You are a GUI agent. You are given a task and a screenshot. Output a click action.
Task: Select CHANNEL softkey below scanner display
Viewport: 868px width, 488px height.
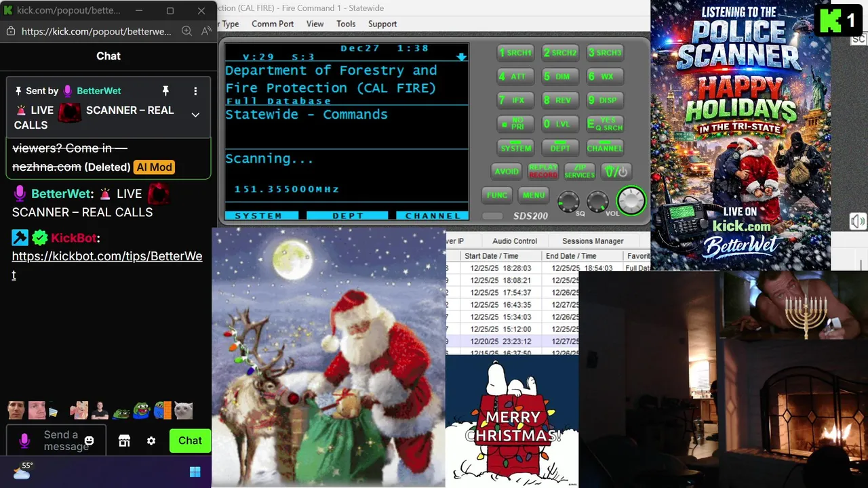432,216
